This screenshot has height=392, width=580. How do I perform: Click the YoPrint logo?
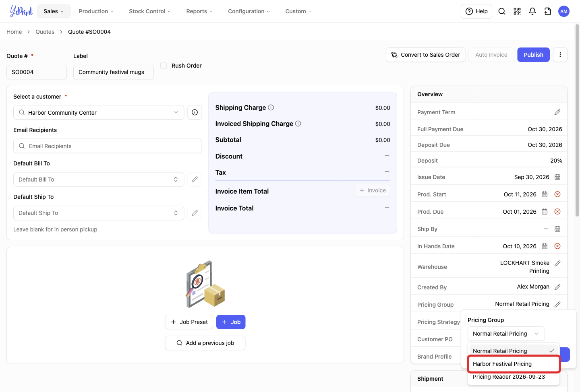(21, 11)
